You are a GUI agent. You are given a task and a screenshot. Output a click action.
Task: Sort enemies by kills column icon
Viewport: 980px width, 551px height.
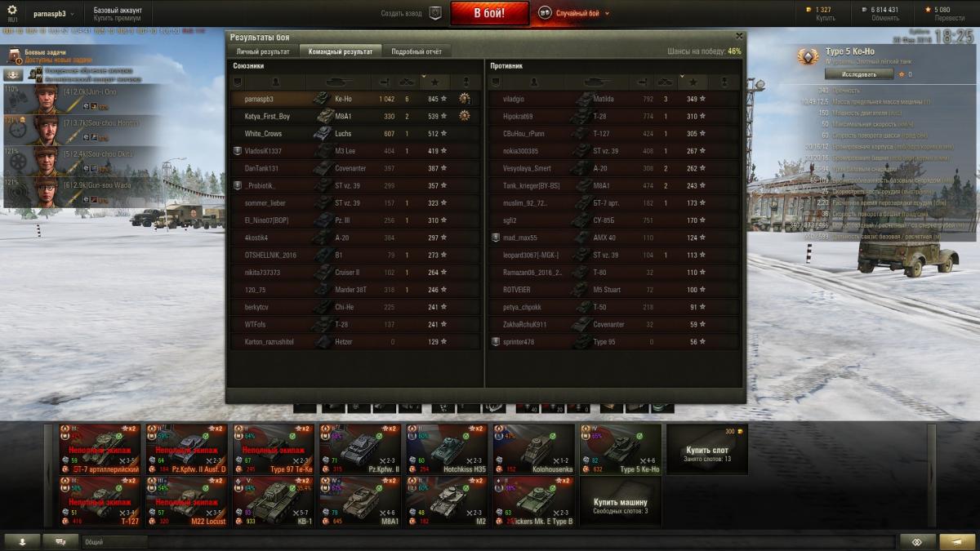pyautogui.click(x=666, y=82)
